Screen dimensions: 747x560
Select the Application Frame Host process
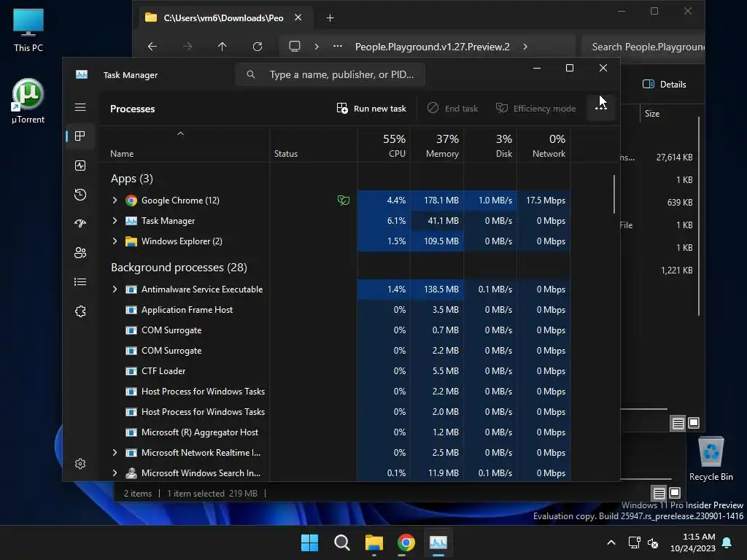[x=335, y=310]
